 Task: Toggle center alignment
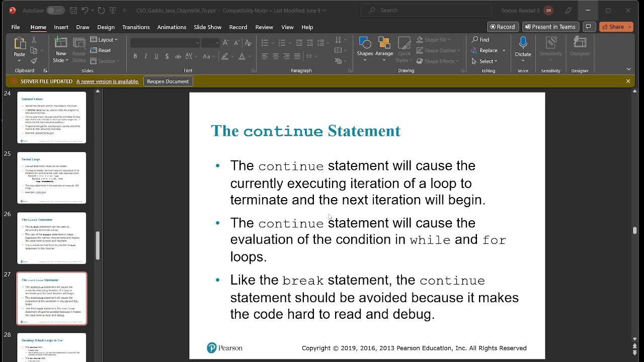(276, 56)
